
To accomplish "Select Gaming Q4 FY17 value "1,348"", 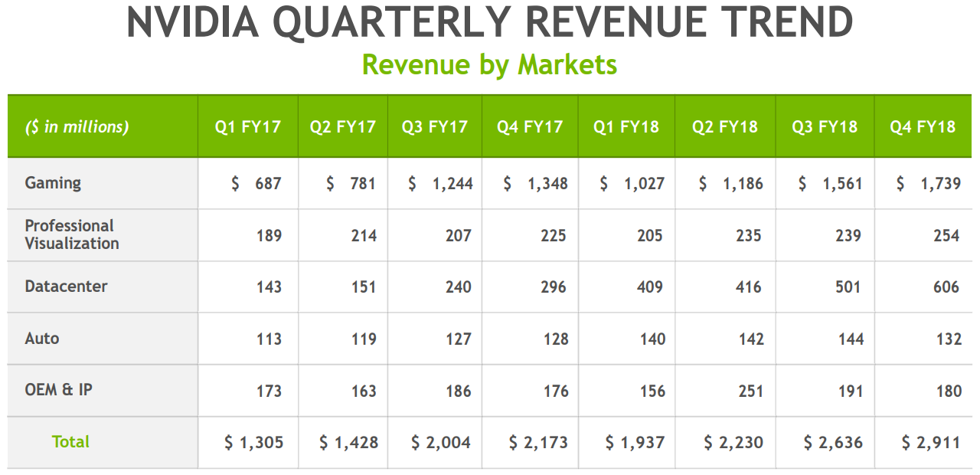I will tap(547, 184).
